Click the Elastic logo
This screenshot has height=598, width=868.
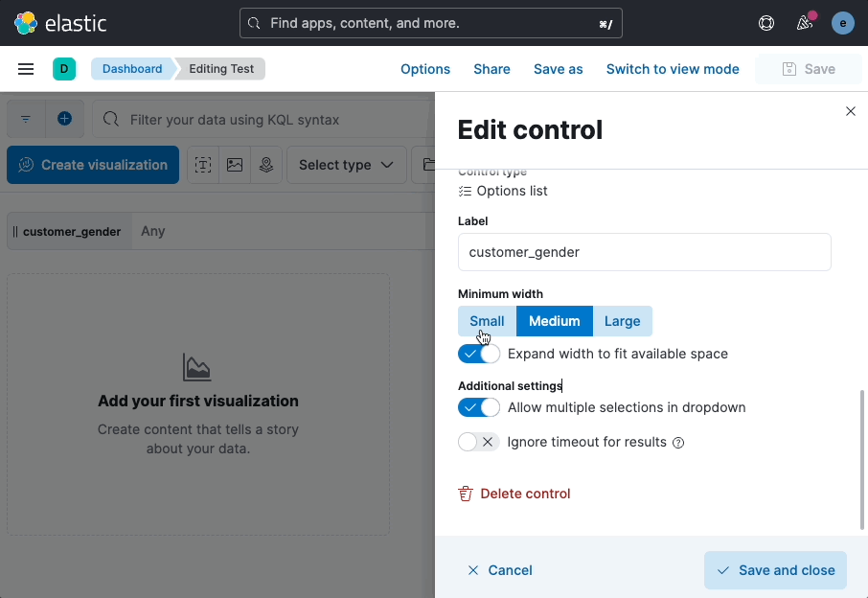point(60,23)
